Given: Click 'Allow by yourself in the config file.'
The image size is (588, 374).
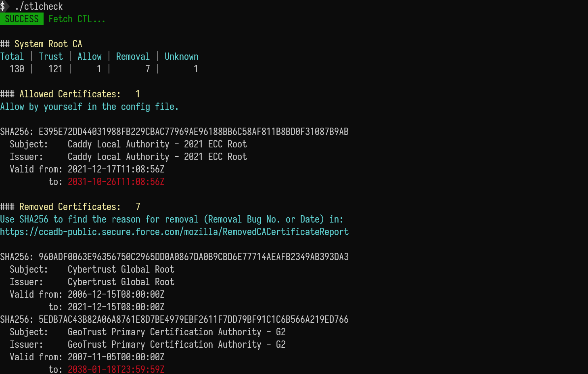Looking at the screenshot, I should 89,107.
